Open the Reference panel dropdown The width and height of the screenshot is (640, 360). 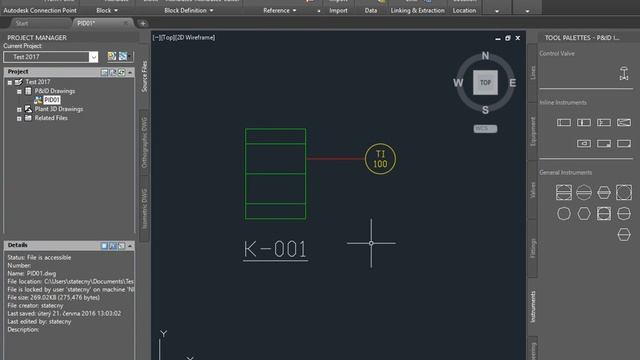click(x=280, y=10)
